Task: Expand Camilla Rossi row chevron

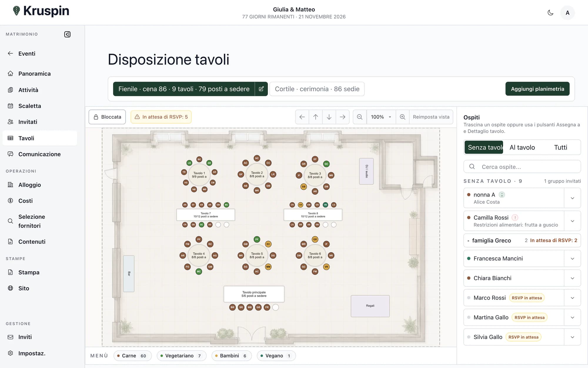Action: click(572, 221)
